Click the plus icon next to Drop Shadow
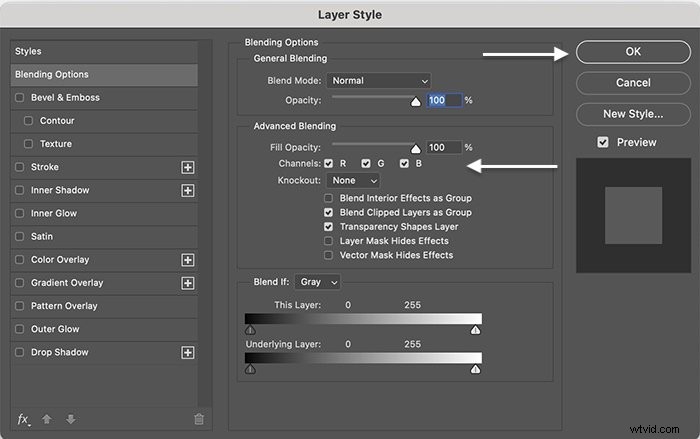This screenshot has width=700, height=439. point(188,353)
